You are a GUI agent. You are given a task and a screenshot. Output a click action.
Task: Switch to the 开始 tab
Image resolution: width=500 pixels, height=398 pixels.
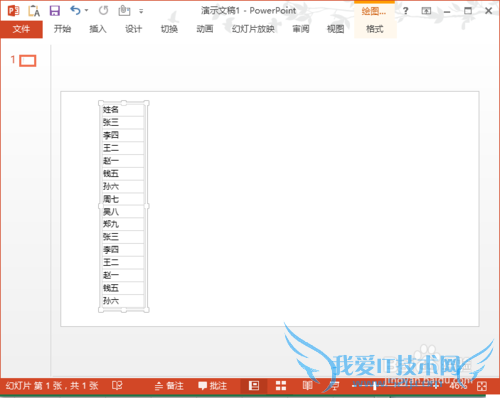point(62,29)
